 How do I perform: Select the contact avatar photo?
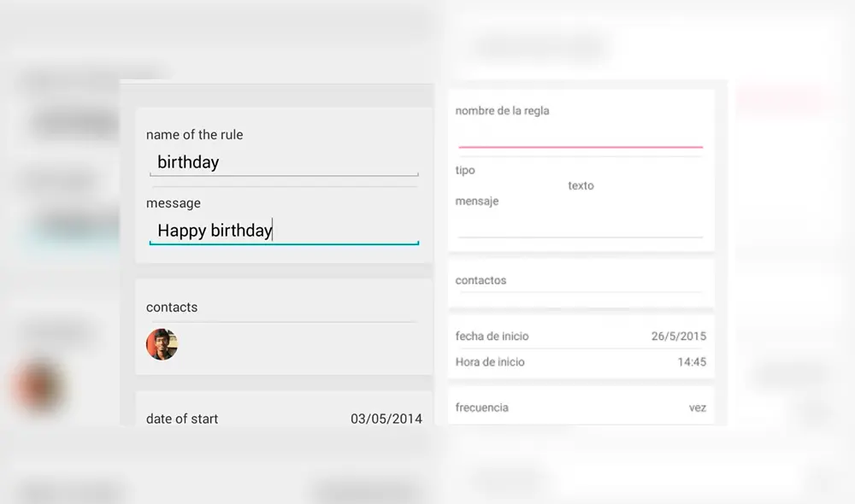pyautogui.click(x=162, y=344)
